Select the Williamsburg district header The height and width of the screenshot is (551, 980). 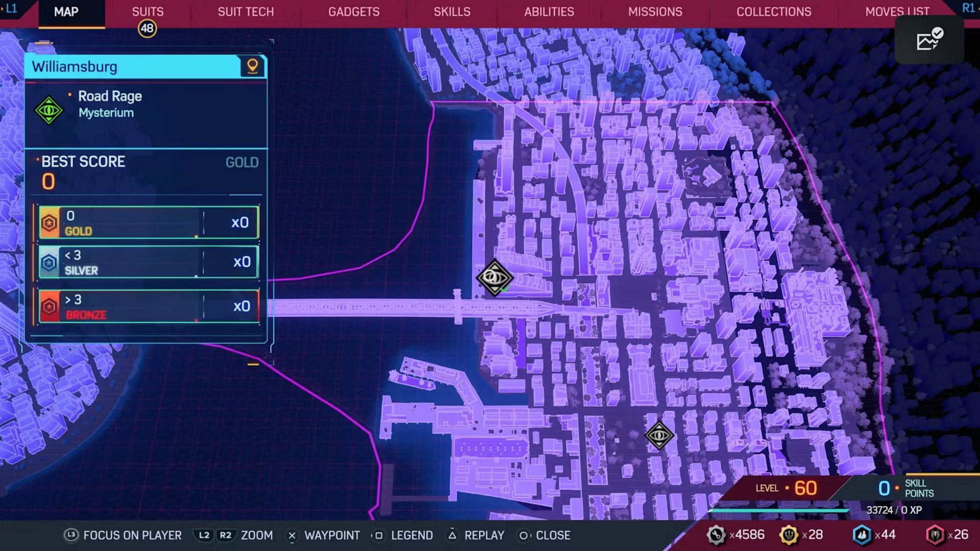[145, 66]
